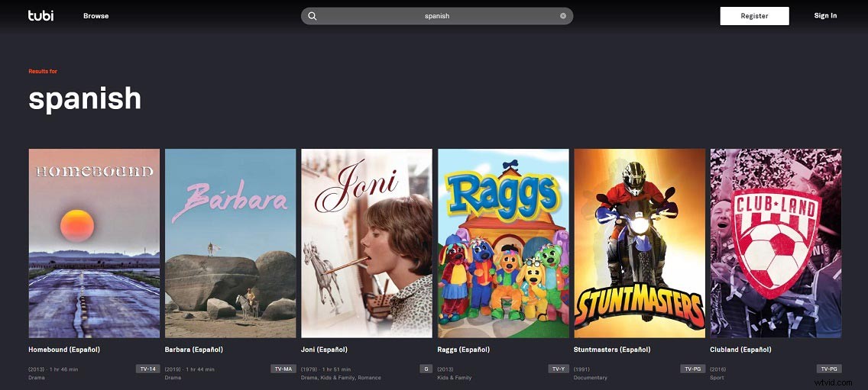Open the Raggs poster thumbnail

click(x=504, y=243)
